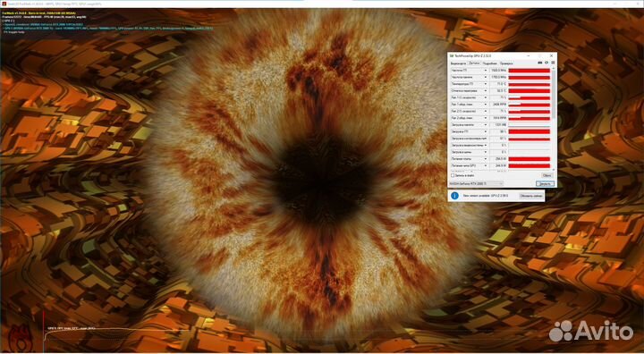Click the 1750.0 MHz memory clock value
Viewport: 644px width, 354px height.
point(498,77)
